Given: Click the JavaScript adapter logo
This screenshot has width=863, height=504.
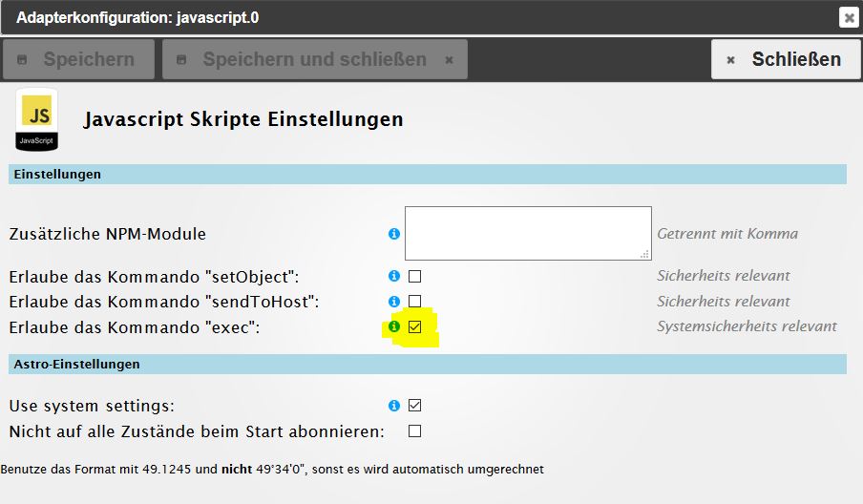Looking at the screenshot, I should 37,119.
